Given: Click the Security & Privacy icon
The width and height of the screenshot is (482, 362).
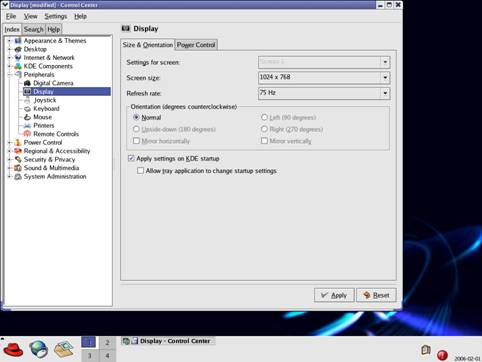Looking at the screenshot, I should click(x=18, y=159).
